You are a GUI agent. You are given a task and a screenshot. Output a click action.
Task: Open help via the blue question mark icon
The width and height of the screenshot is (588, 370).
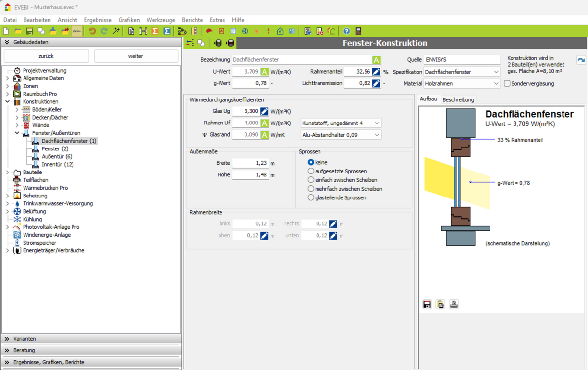346,31
